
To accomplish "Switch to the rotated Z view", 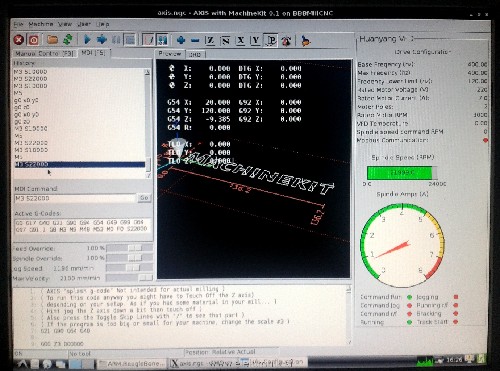I will click(226, 41).
